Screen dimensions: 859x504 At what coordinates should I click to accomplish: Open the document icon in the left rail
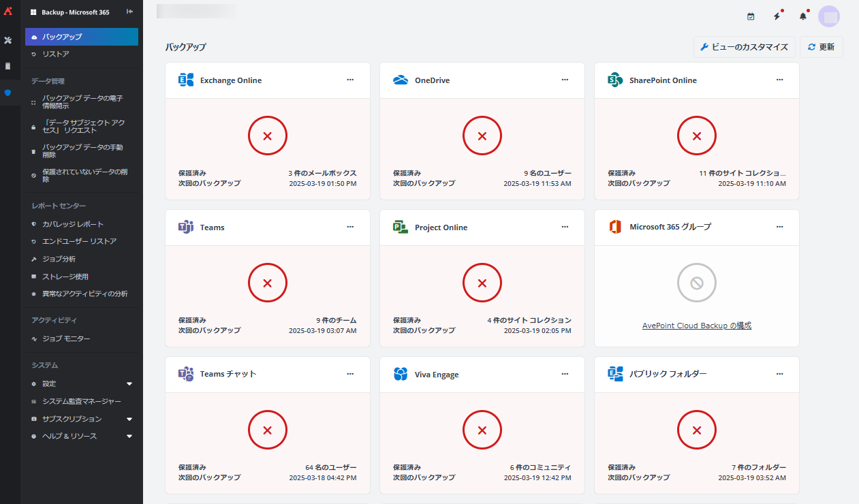pyautogui.click(x=8, y=66)
